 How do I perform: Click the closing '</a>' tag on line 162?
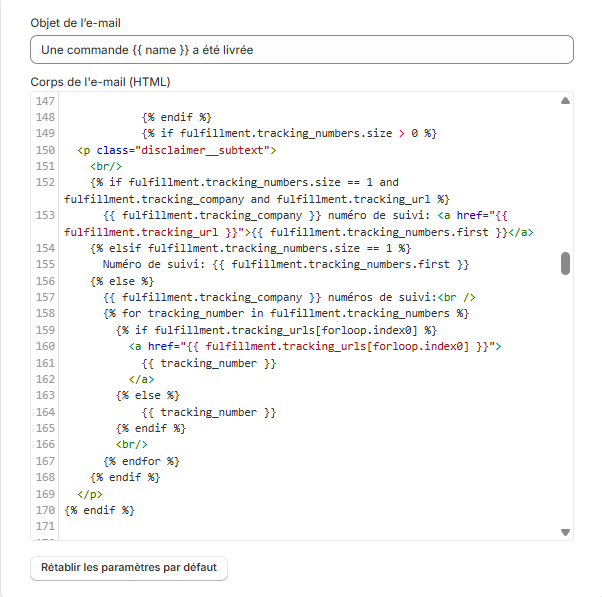pos(141,379)
